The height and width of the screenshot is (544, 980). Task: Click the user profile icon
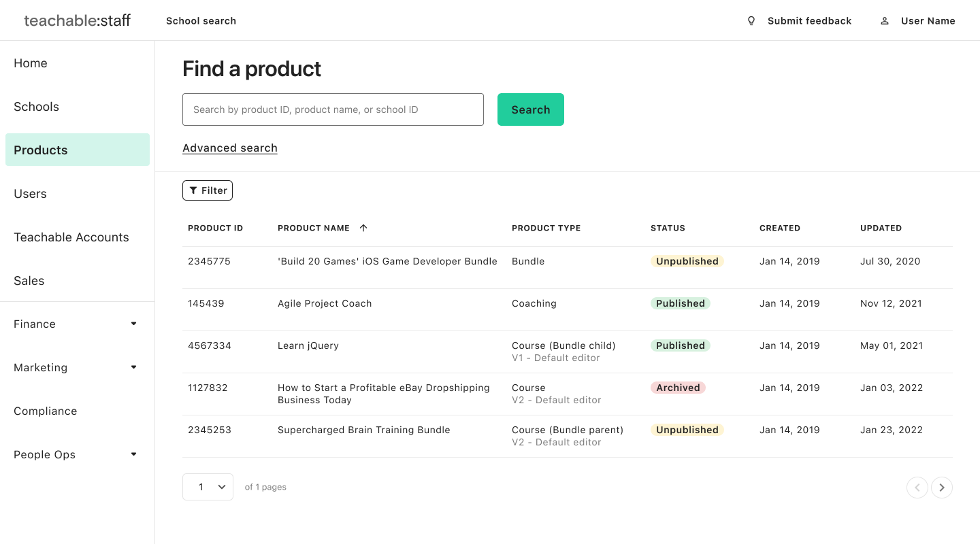click(x=885, y=21)
